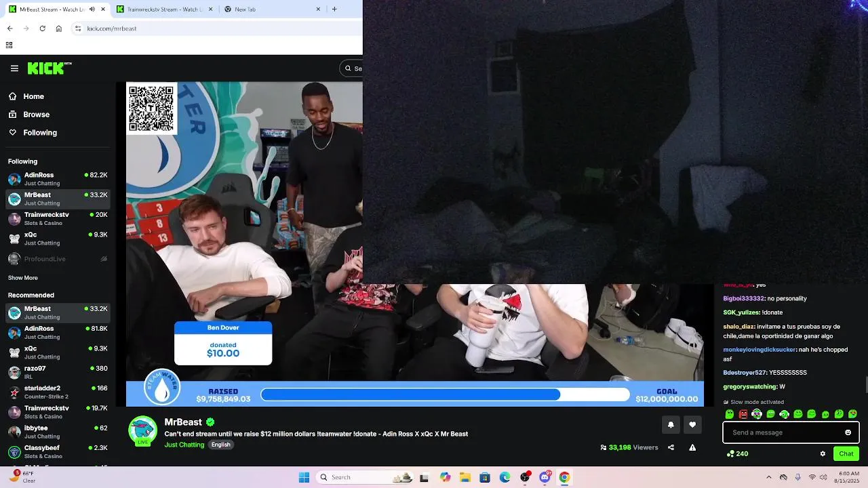Open the Just Chatting category link
Viewport: 868px width, 488px height.
coord(184,445)
